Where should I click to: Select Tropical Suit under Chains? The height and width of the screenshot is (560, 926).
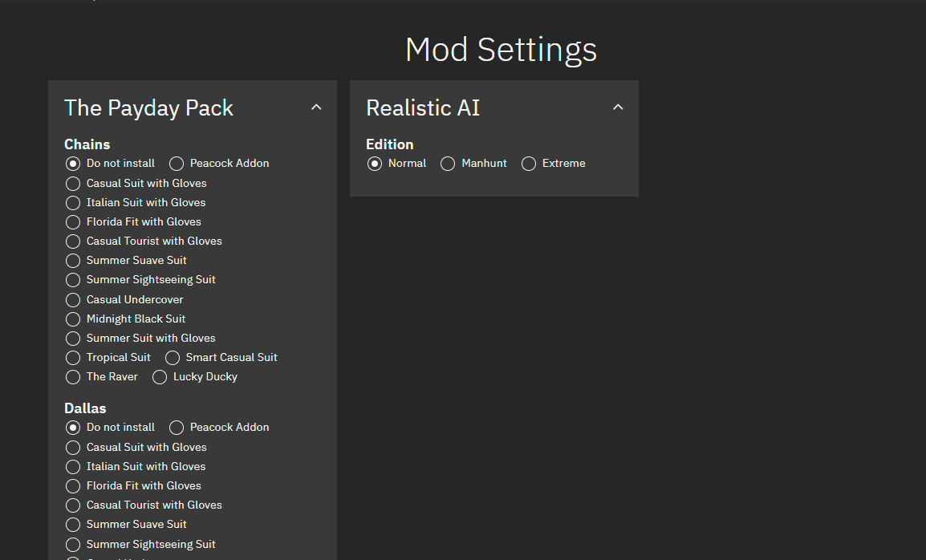pyautogui.click(x=73, y=358)
